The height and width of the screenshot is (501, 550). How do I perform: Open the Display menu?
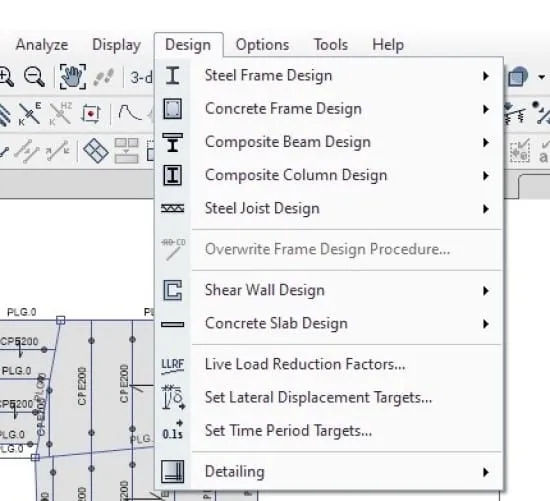point(116,45)
